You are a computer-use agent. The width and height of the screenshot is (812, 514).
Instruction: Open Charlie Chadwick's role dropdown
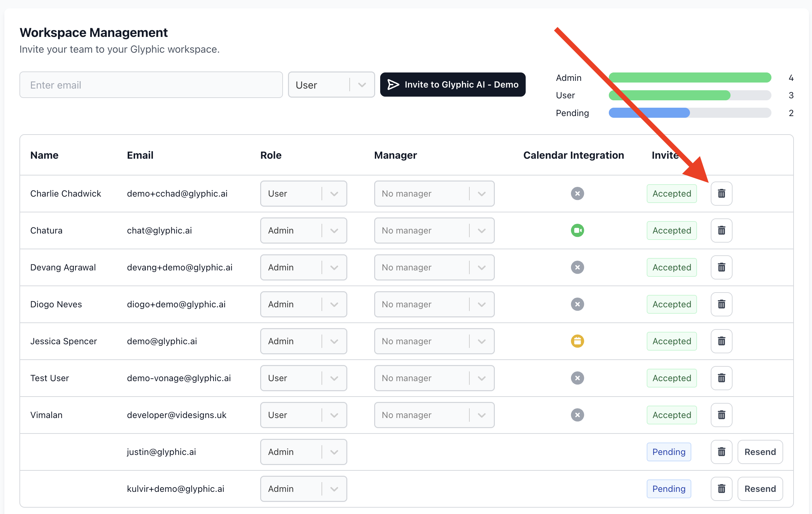coord(303,193)
